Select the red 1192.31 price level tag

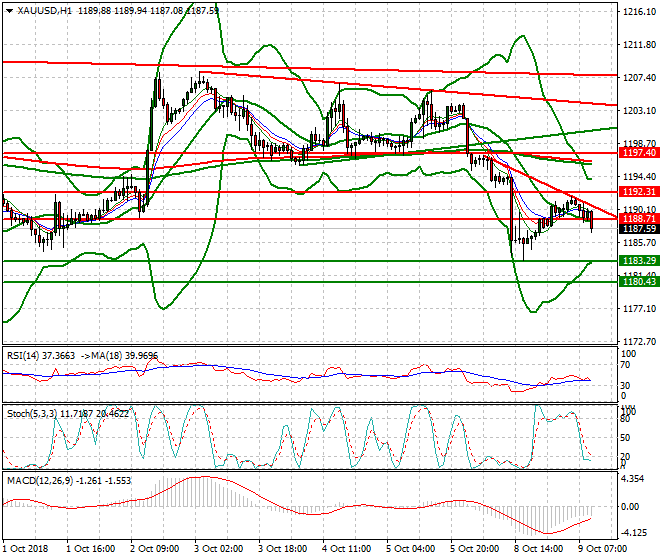pyautogui.click(x=638, y=190)
